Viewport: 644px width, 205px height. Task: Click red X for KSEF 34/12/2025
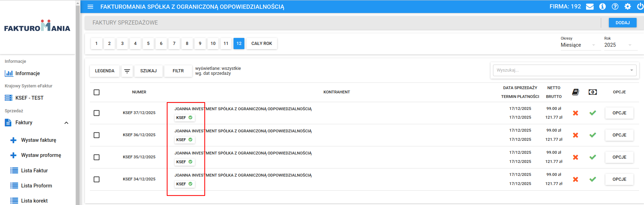point(576,179)
